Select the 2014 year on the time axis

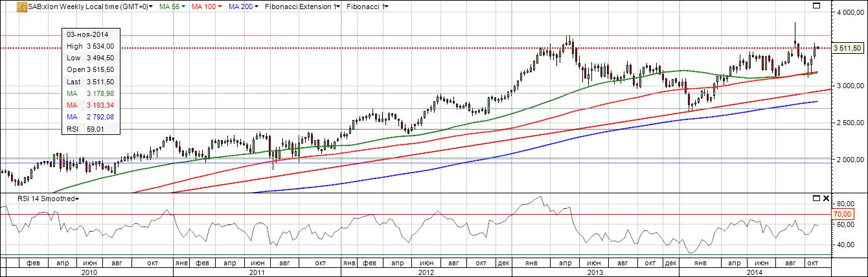pyautogui.click(x=754, y=272)
